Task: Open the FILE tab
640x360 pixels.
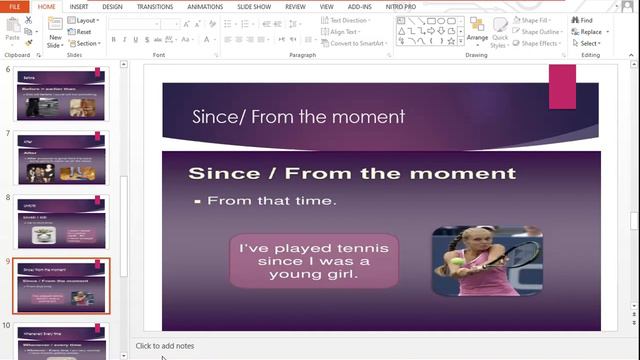Action: coord(15,7)
